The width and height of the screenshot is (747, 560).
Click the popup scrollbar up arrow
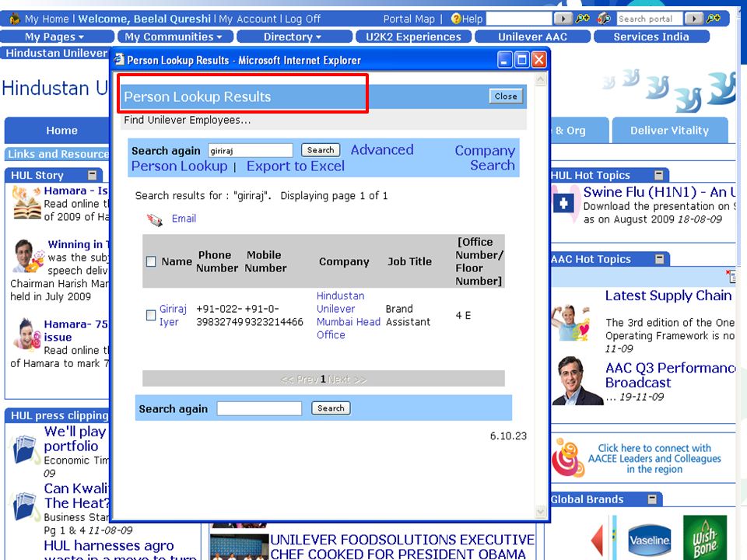coord(540,79)
